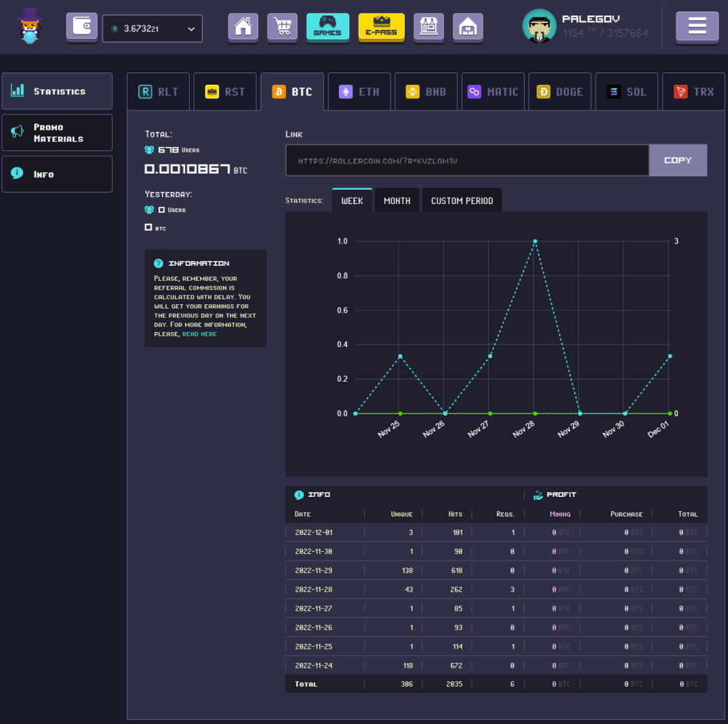Image resolution: width=728 pixels, height=724 pixels.
Task: Select the green Games gamepad icon
Action: click(327, 27)
